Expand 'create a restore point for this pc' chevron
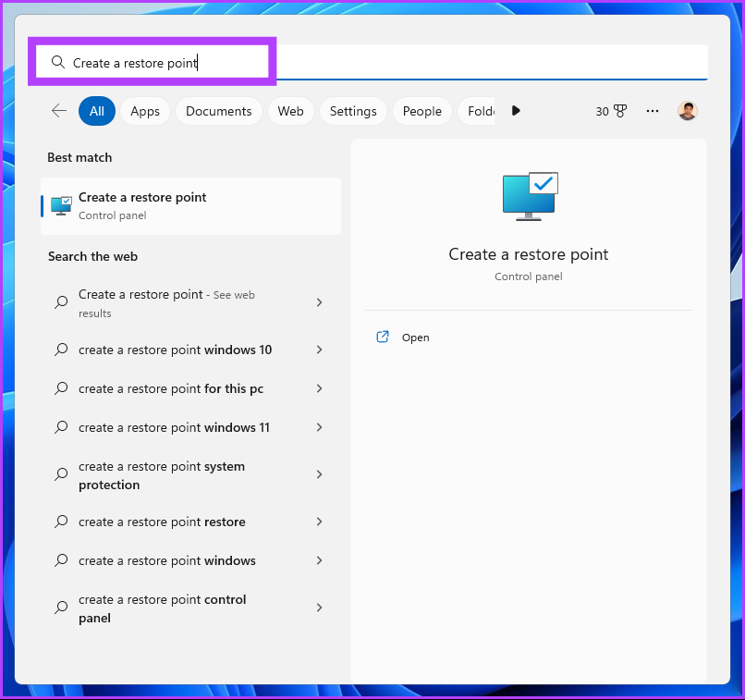Viewport: 745px width, 700px height. 319,388
